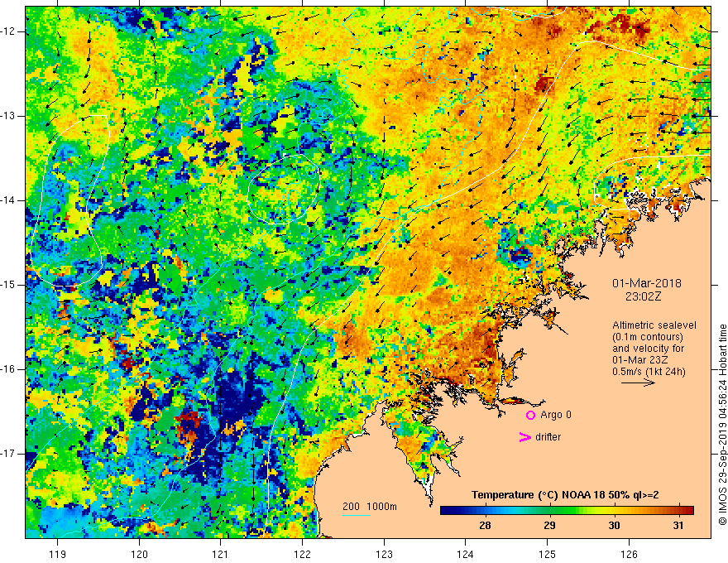This screenshot has height=563, width=728.
Task: Select the time text 23:02Z
Action: click(643, 296)
